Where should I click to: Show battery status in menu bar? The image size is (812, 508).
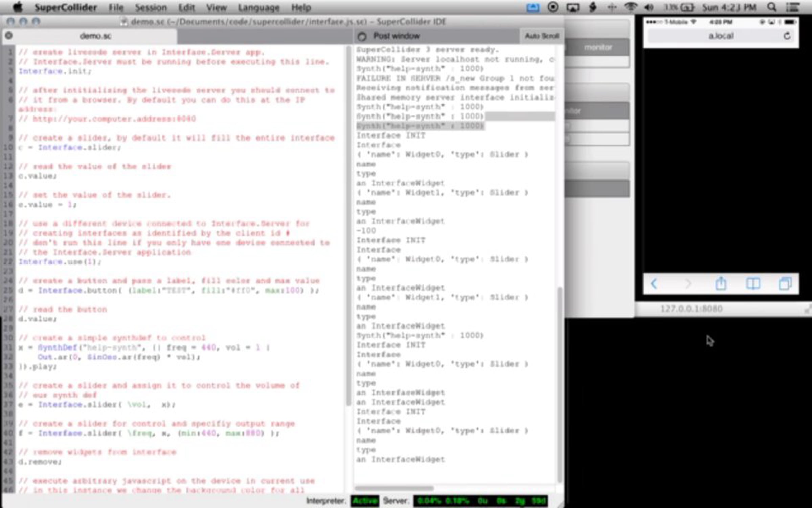pyautogui.click(x=679, y=7)
